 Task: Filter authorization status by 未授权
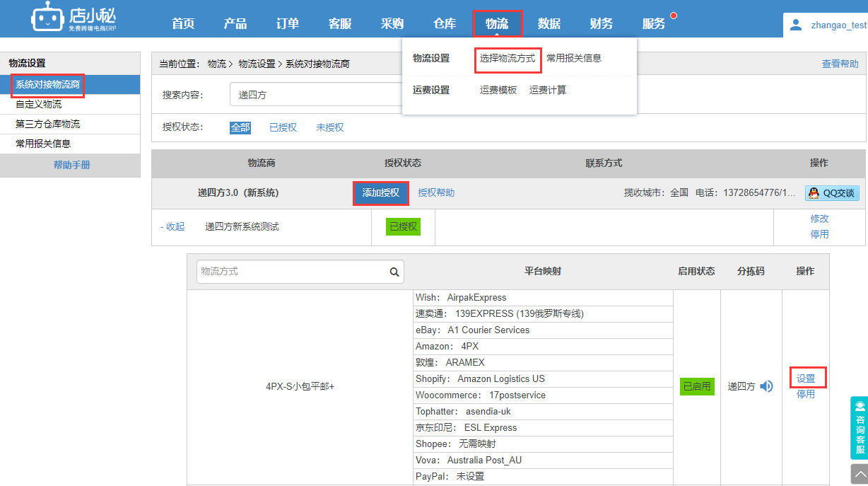coord(329,127)
